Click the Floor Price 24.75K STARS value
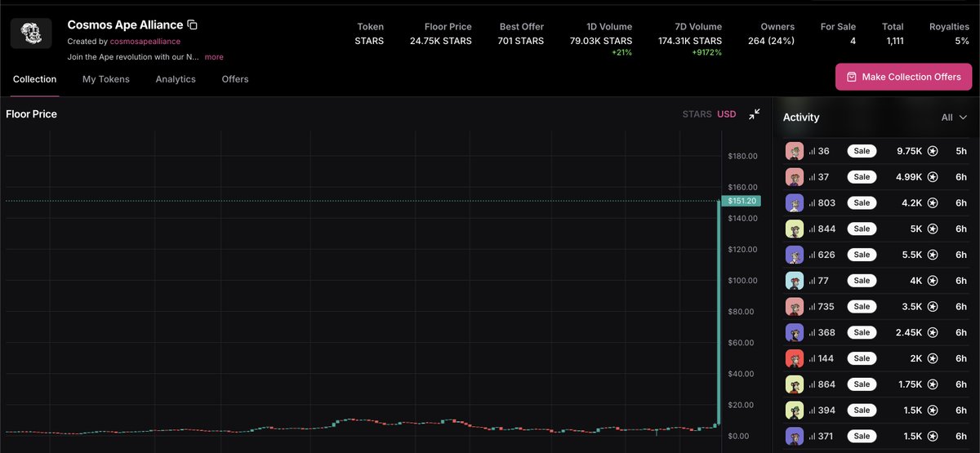Screen dimensions: 980x453 click(441, 41)
